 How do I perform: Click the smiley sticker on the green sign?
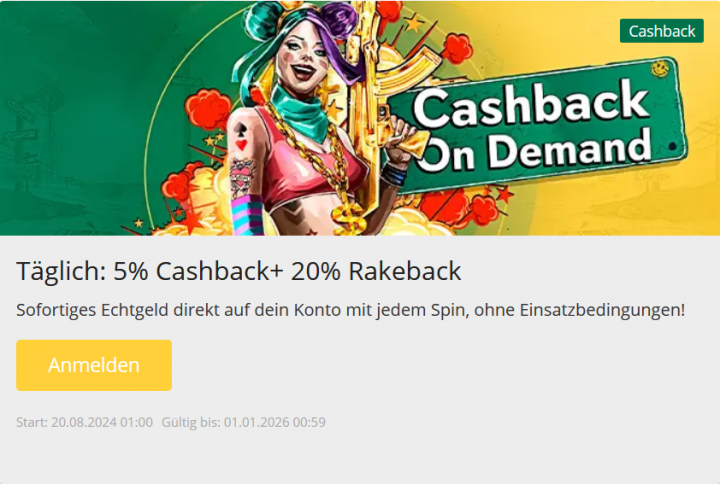pyautogui.click(x=660, y=68)
